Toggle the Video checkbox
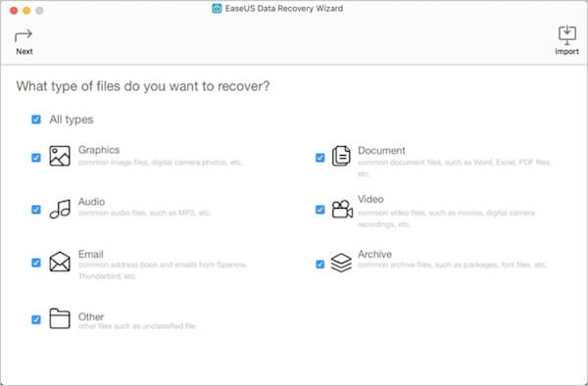 point(319,210)
